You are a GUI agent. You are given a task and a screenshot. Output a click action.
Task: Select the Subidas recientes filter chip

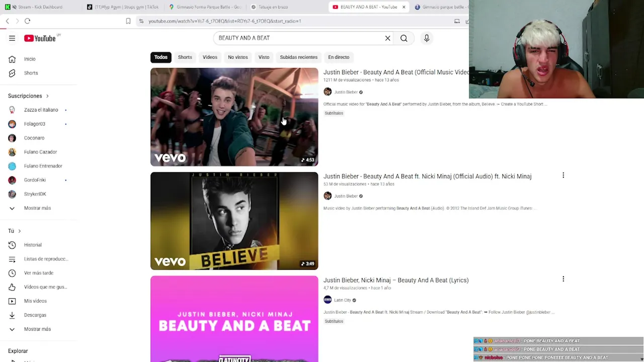(298, 57)
